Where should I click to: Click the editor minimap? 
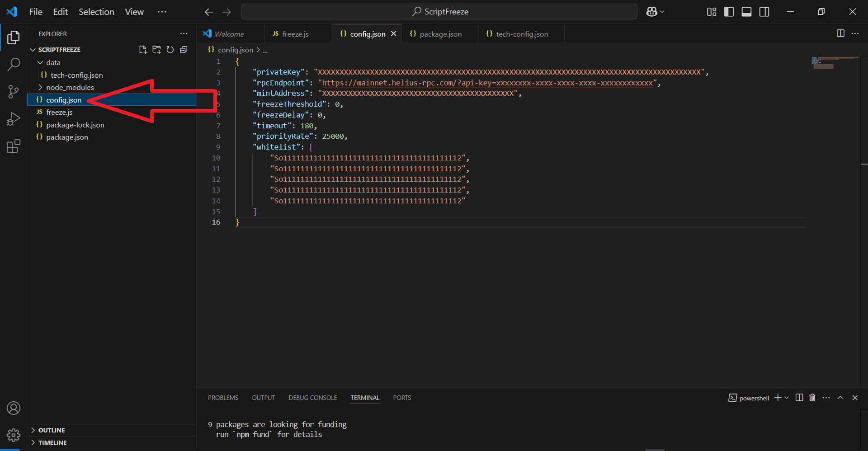(x=835, y=63)
